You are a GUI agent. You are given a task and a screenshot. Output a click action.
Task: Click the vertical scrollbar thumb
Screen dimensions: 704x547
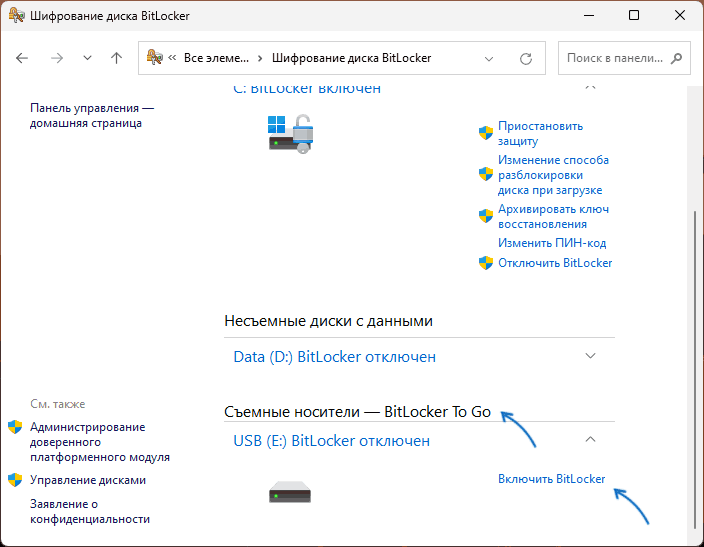pos(695,368)
